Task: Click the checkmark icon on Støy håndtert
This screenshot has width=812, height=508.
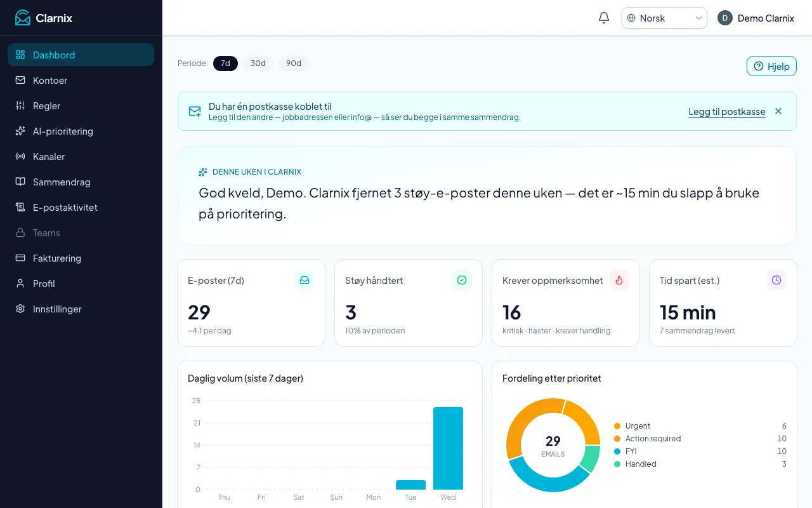Action: tap(462, 280)
